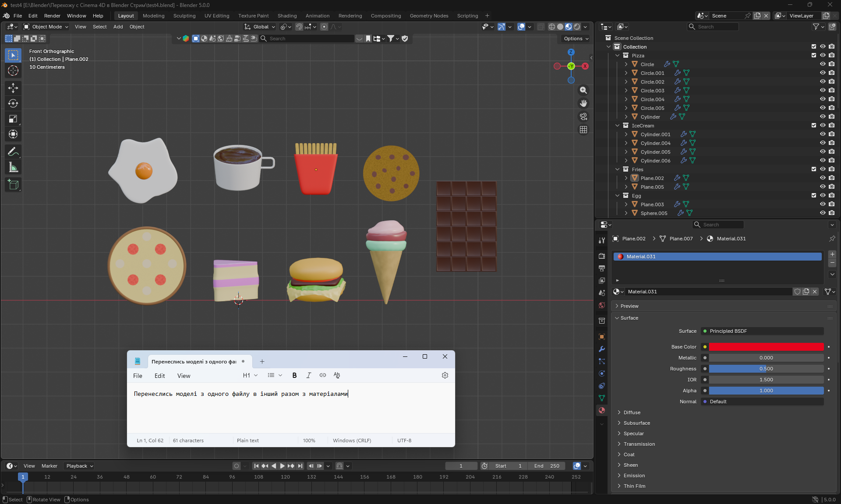Collapse the Fries collection in outliner
841x504 pixels.
click(x=618, y=169)
